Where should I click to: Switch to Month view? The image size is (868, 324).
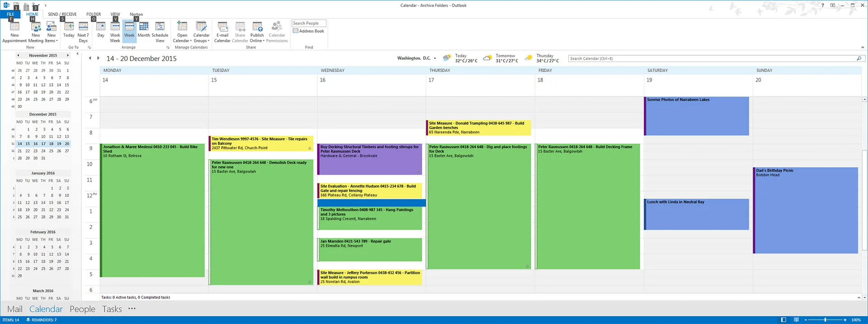pos(144,29)
